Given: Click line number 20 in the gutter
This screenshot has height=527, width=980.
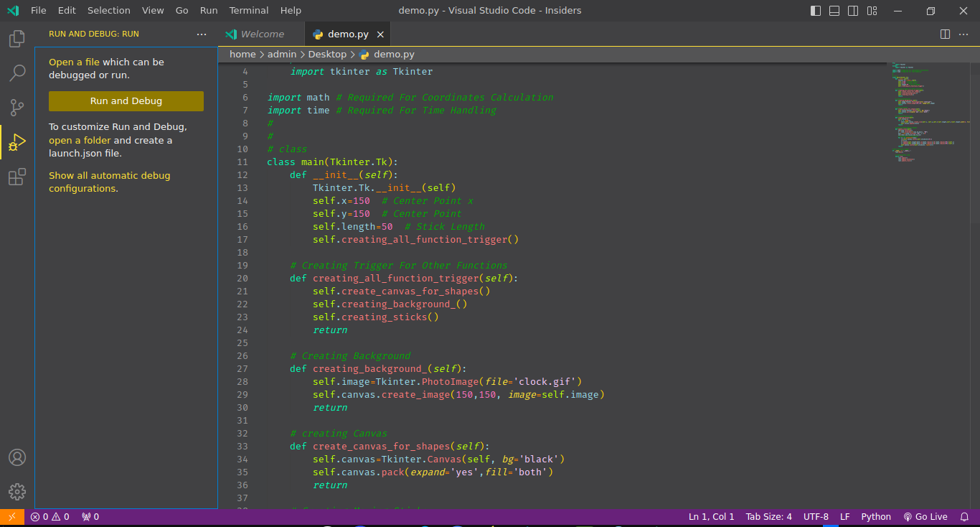Looking at the screenshot, I should tap(242, 279).
